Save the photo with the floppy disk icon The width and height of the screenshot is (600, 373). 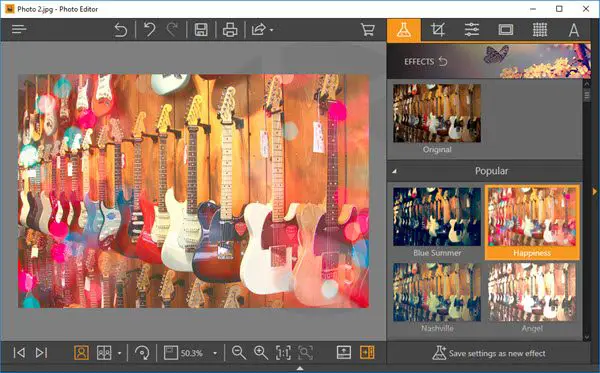pyautogui.click(x=201, y=29)
